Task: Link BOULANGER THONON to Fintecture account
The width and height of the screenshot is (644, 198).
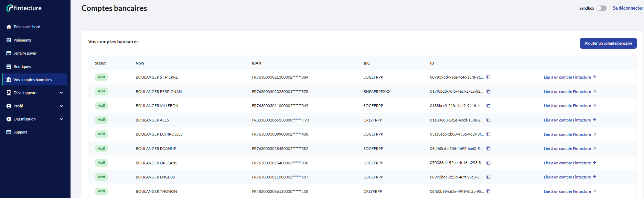Action: pos(570,191)
